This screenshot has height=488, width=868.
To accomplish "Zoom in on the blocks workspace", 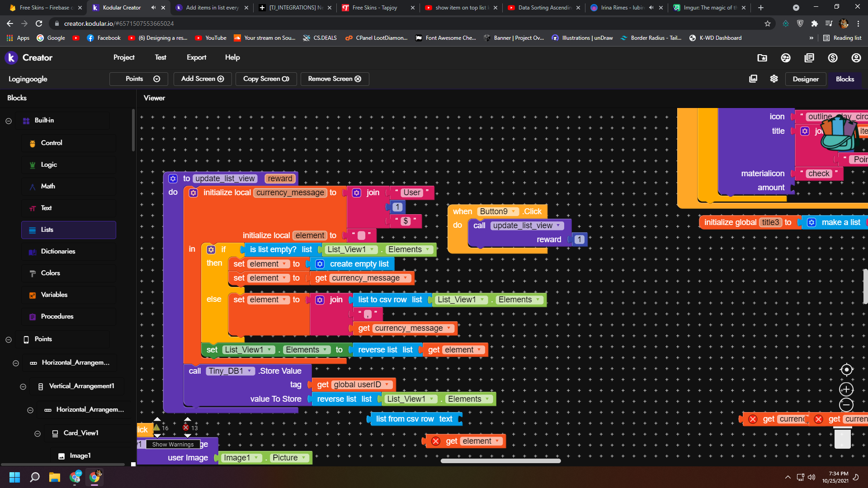I will 846,389.
